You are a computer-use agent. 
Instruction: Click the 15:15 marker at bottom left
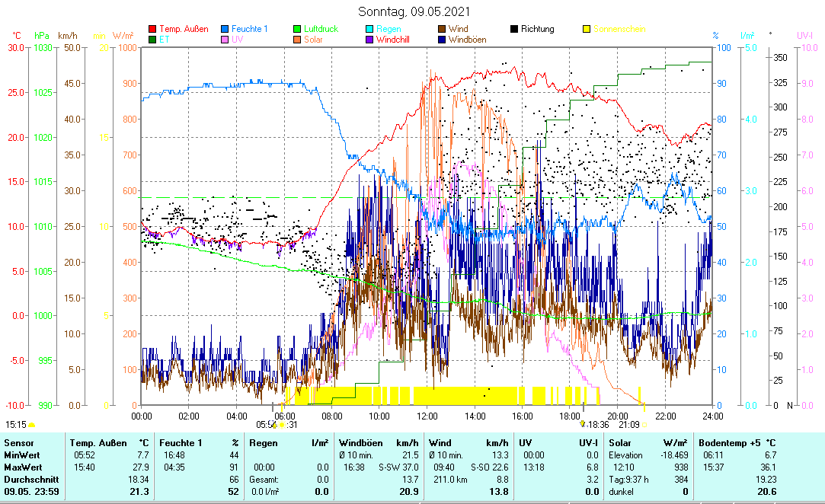[x=15, y=424]
